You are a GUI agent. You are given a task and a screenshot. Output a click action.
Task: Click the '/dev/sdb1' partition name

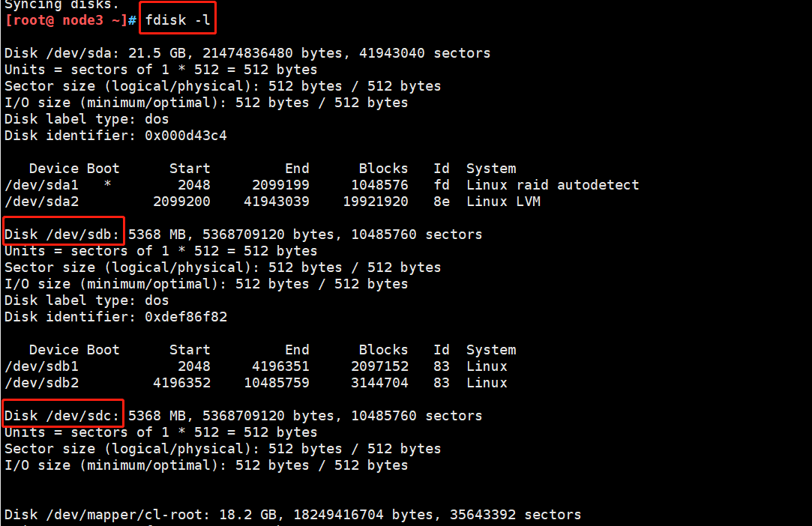(41, 366)
